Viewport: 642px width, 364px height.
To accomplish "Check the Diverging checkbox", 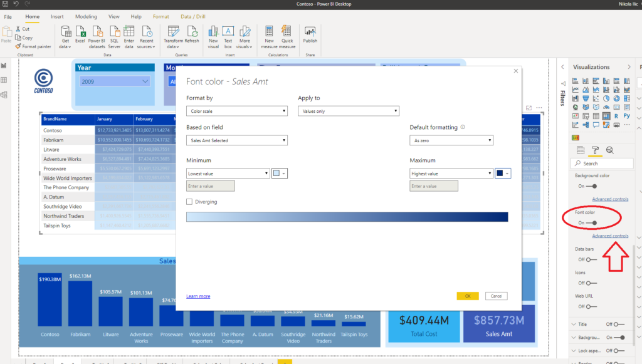I will [189, 202].
